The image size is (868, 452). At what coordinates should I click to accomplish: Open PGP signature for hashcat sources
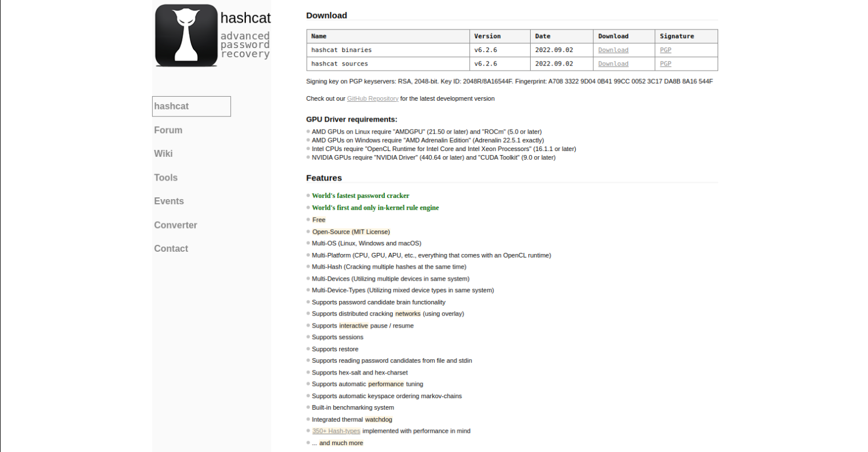click(x=665, y=64)
